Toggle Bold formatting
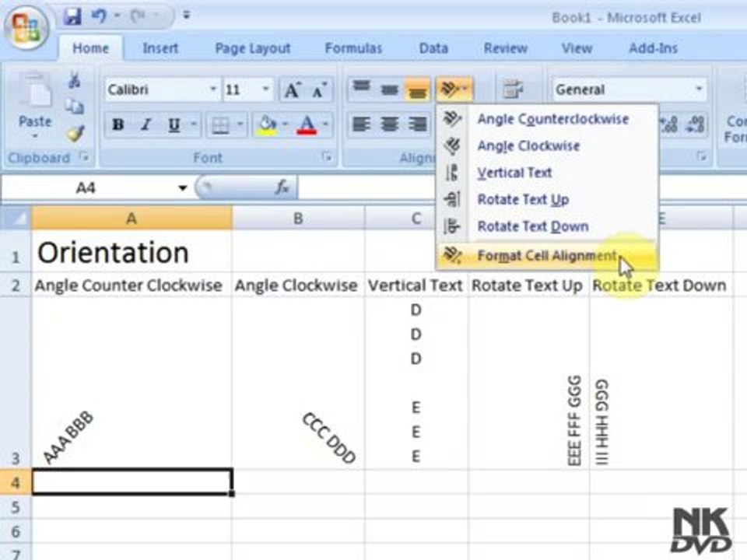747x560 pixels. [x=117, y=124]
